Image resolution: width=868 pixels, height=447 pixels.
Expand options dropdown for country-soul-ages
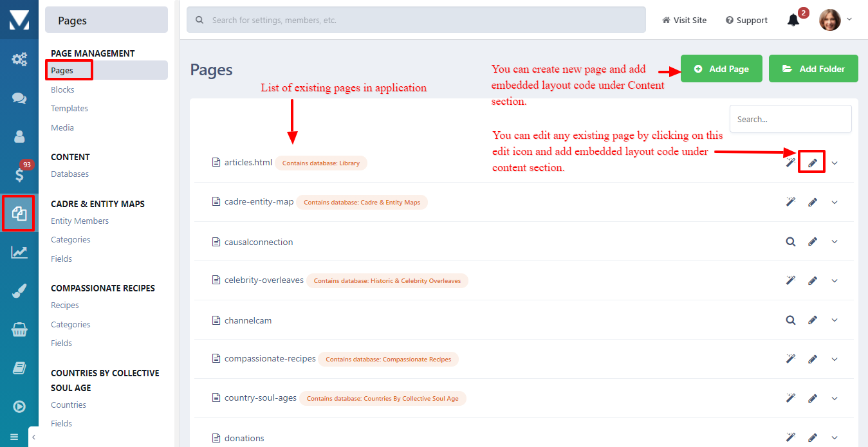click(x=835, y=399)
